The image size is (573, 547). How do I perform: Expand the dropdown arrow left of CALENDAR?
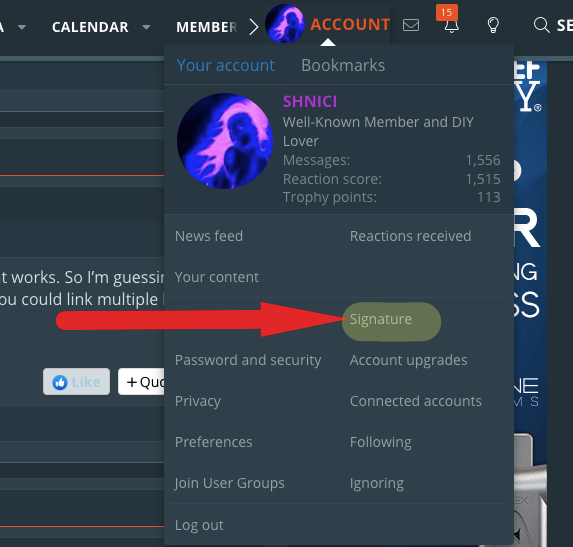pos(22,27)
